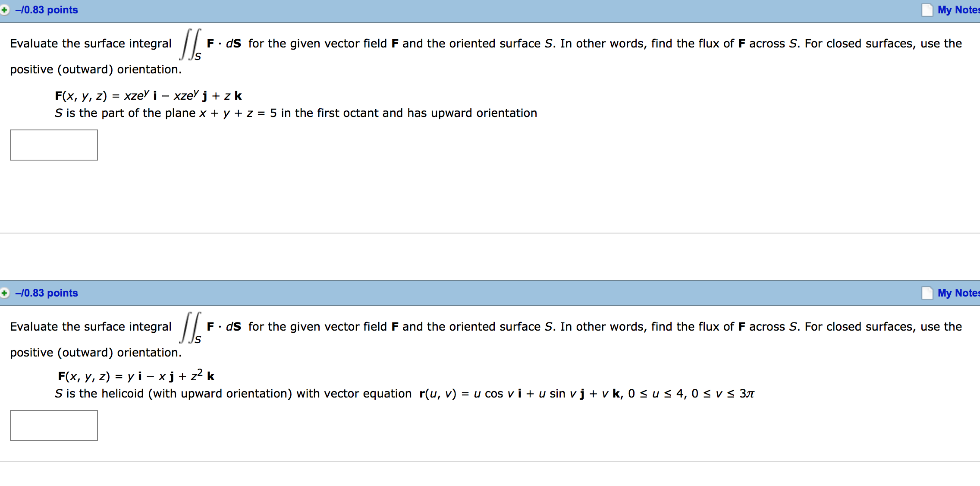
Task: Click the answer box under the helicoid problem
Action: 53,426
